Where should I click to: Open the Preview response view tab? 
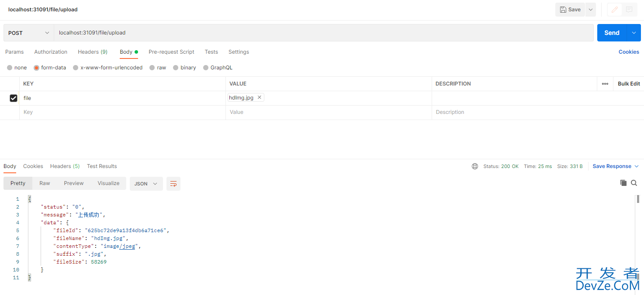pyautogui.click(x=73, y=183)
